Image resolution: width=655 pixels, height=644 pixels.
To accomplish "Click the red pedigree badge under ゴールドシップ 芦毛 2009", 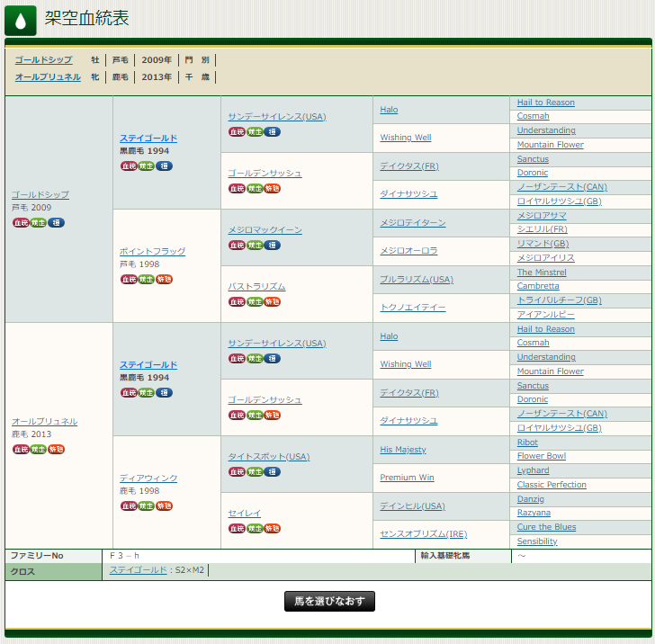I will pyautogui.click(x=20, y=223).
